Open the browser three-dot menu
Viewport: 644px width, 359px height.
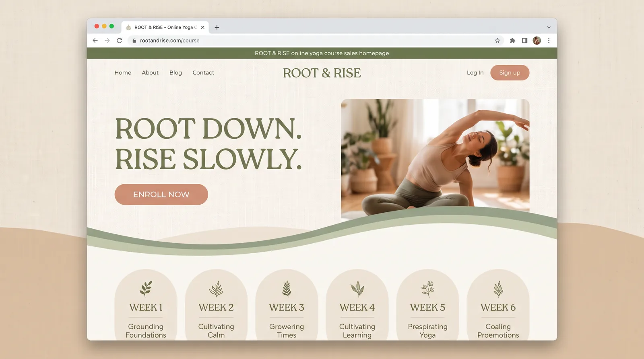(549, 41)
